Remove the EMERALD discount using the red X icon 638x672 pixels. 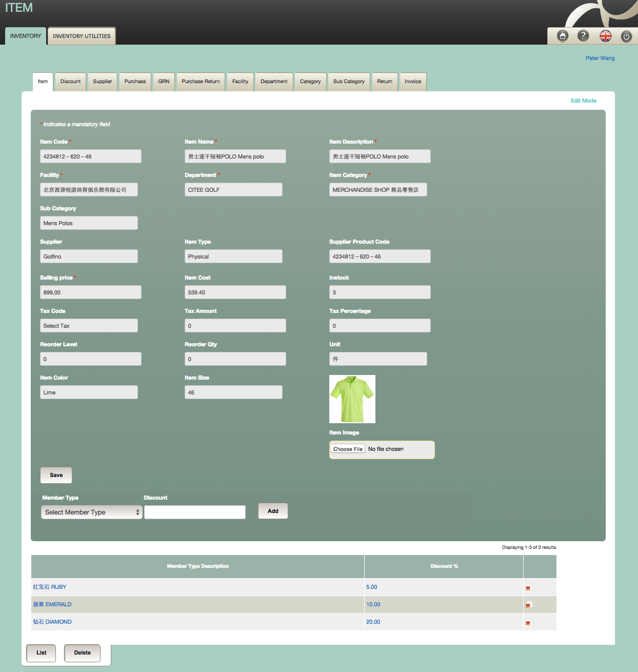[x=527, y=605]
